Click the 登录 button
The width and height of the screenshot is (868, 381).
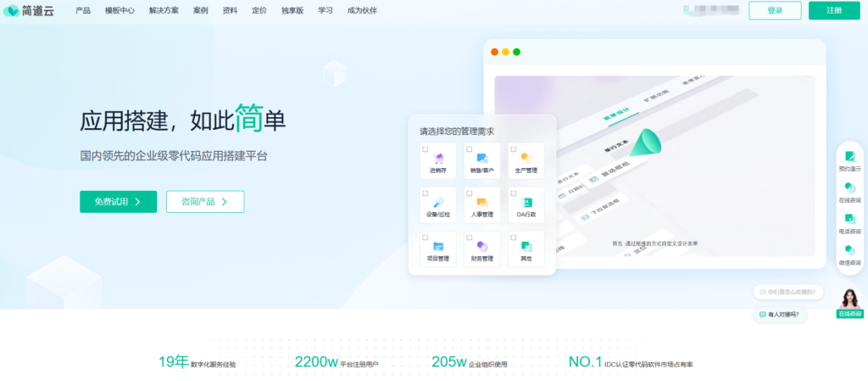(775, 10)
